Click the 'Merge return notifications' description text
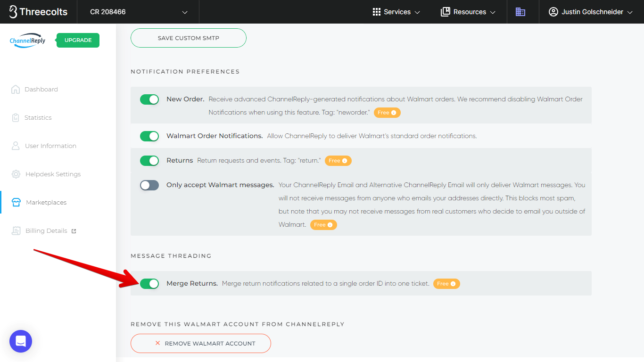The height and width of the screenshot is (362, 644). click(326, 284)
